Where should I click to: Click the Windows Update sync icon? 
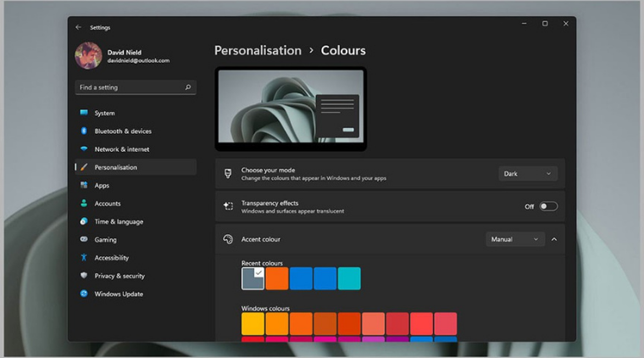(84, 294)
